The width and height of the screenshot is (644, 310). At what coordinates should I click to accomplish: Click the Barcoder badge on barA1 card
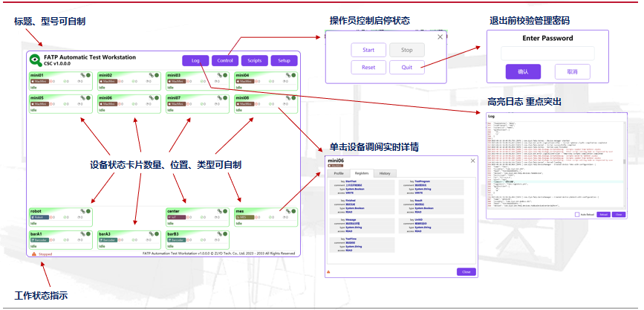(x=39, y=239)
